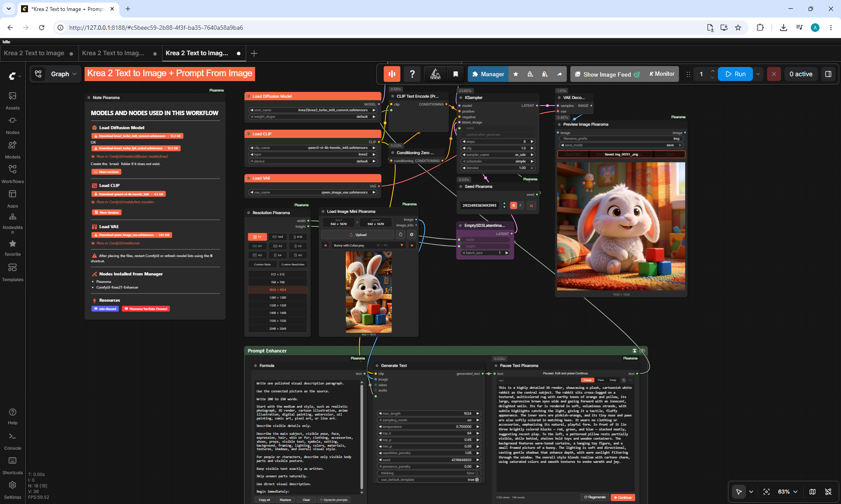Click the question mark toolbar icon
The height and width of the screenshot is (504, 841).
pos(412,74)
